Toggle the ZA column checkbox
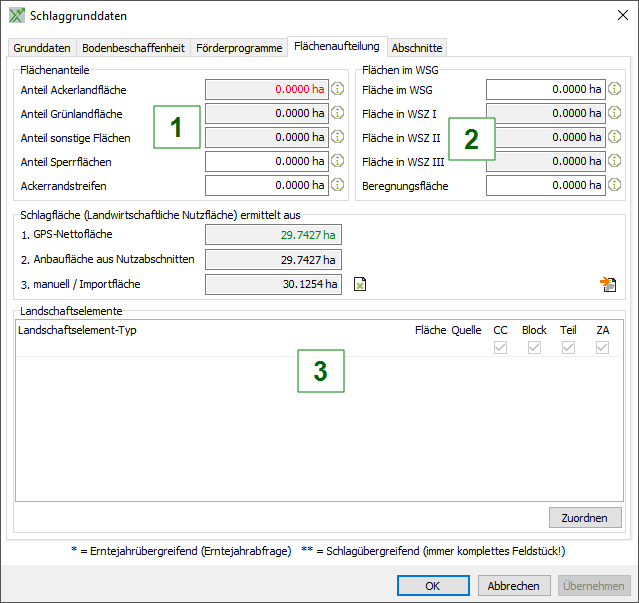Screen dimensions: 639x603 click(602, 347)
